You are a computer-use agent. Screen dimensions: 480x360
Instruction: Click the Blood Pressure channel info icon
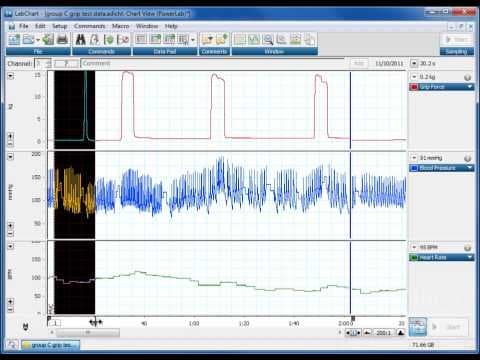click(x=468, y=158)
